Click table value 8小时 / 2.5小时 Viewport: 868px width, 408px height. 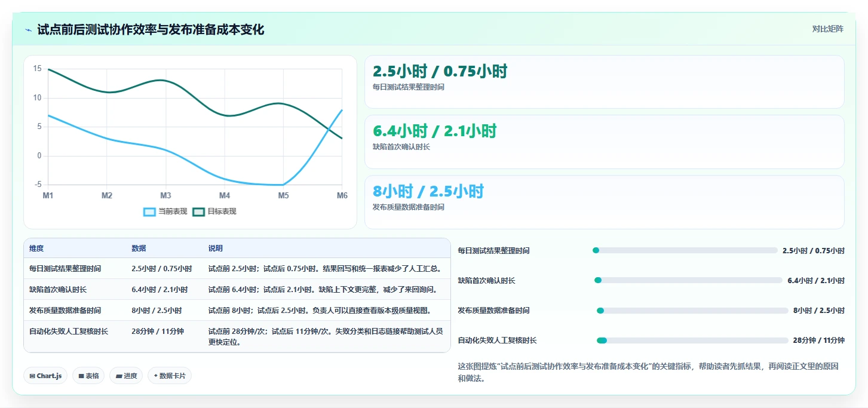[x=157, y=311]
